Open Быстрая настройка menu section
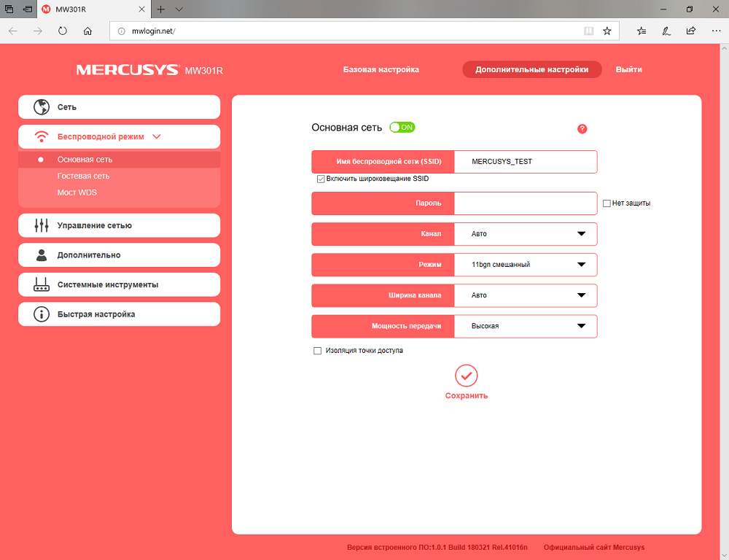Image resolution: width=729 pixels, height=560 pixels. point(119,314)
